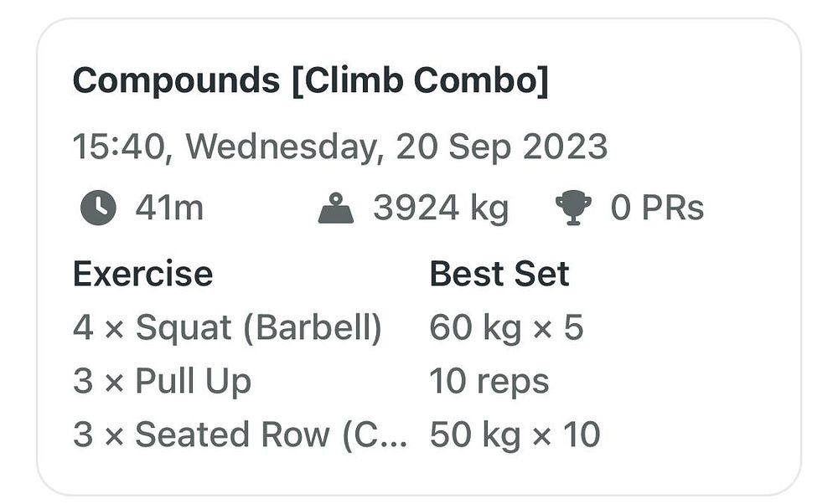Image resolution: width=838 pixels, height=504 pixels.
Task: Click the Exercise column header
Action: 142,274
